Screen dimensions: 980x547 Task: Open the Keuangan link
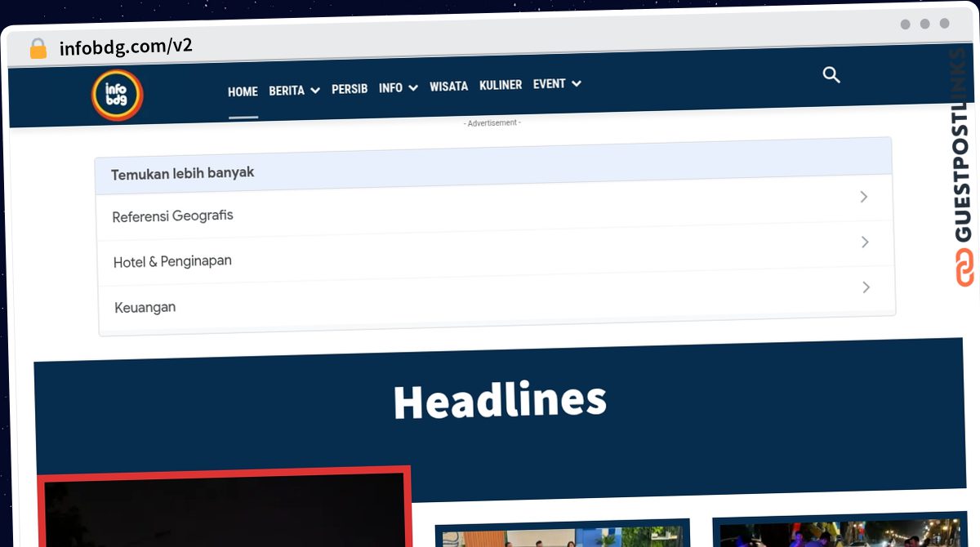tap(145, 308)
